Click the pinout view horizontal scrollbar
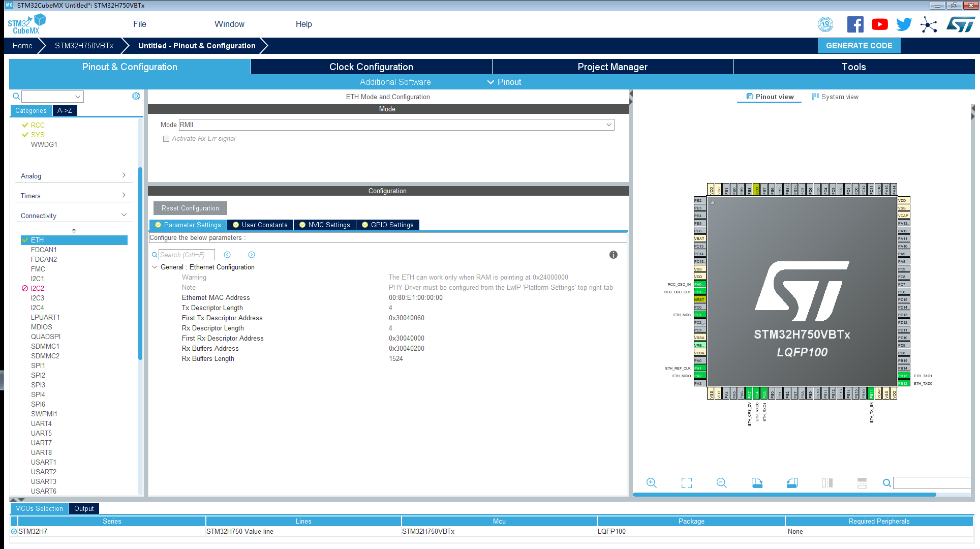 pos(784,495)
